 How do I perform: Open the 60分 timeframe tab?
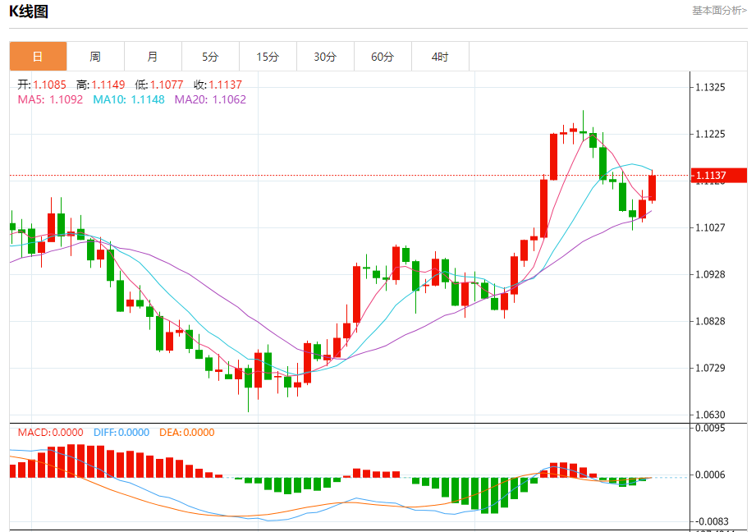(383, 57)
